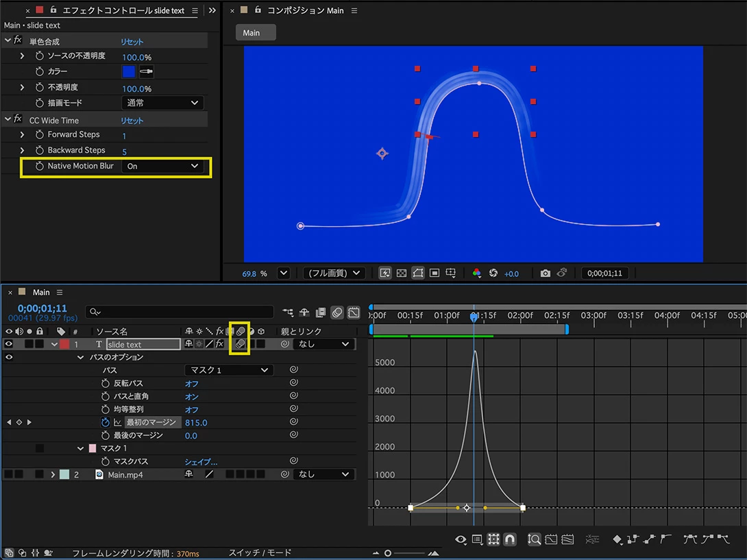Click the snapshot camera icon in viewer

(545, 273)
